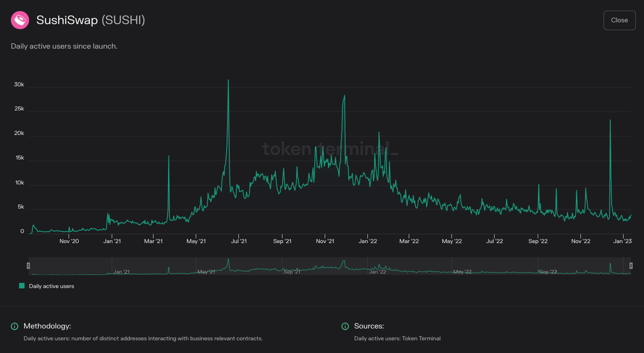Select the June 2021 peak near 30k
This screenshot has height=353, width=644.
[228, 81]
